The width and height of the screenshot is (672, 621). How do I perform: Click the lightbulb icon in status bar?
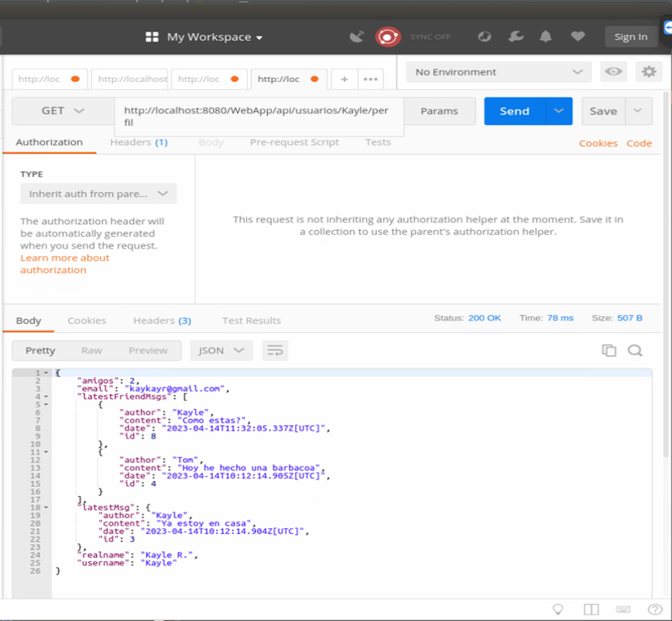(x=558, y=609)
